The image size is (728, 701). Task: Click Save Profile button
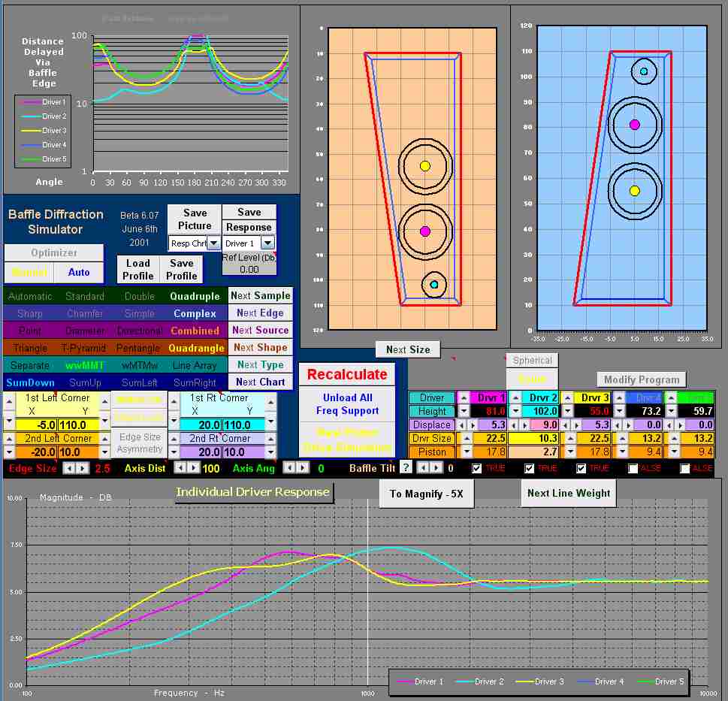tap(182, 269)
